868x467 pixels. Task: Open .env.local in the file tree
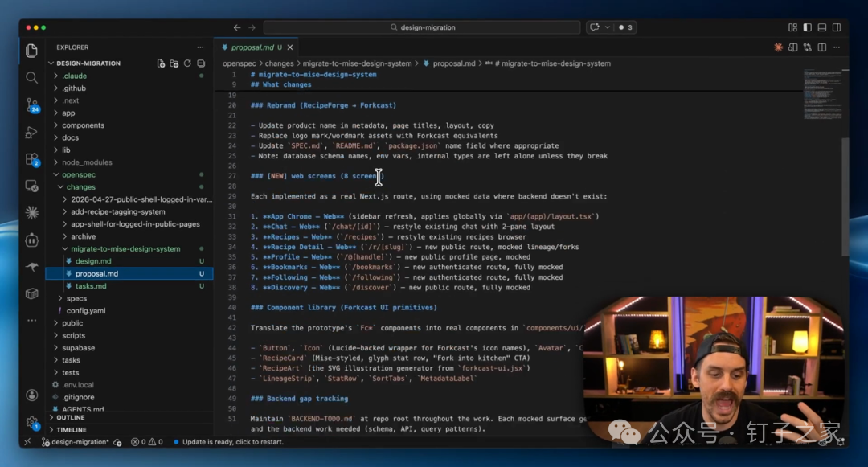pyautogui.click(x=77, y=385)
